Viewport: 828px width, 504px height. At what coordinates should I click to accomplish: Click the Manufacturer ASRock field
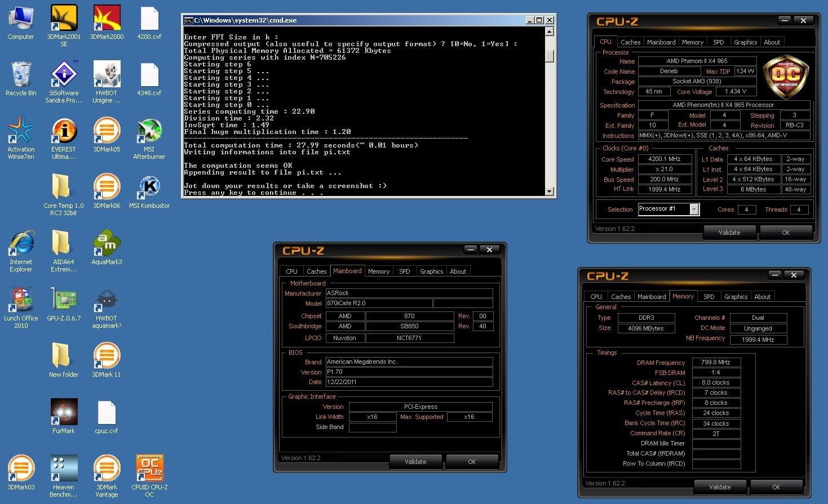[409, 293]
